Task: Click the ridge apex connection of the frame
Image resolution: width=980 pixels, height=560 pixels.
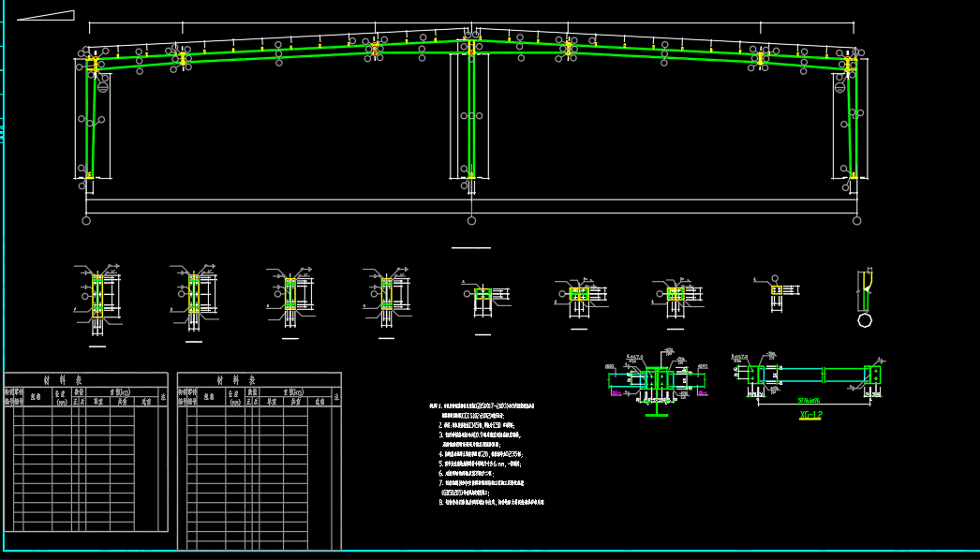Action: pyautogui.click(x=470, y=37)
